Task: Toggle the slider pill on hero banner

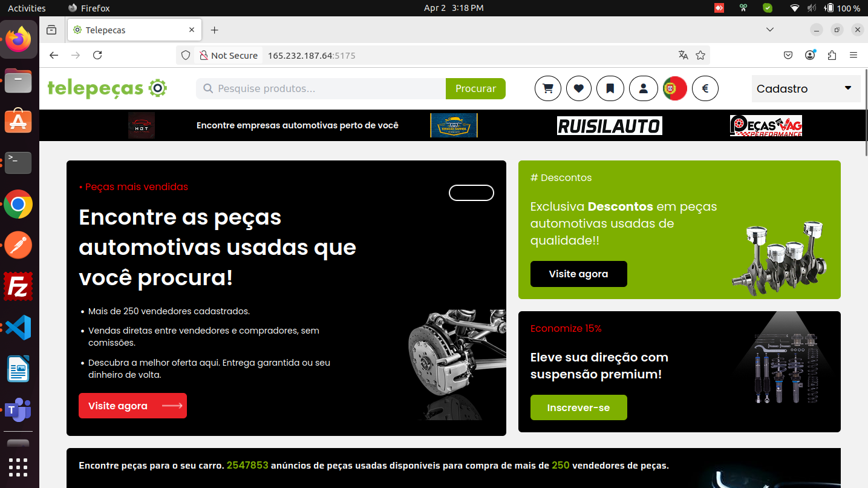Action: 471,193
